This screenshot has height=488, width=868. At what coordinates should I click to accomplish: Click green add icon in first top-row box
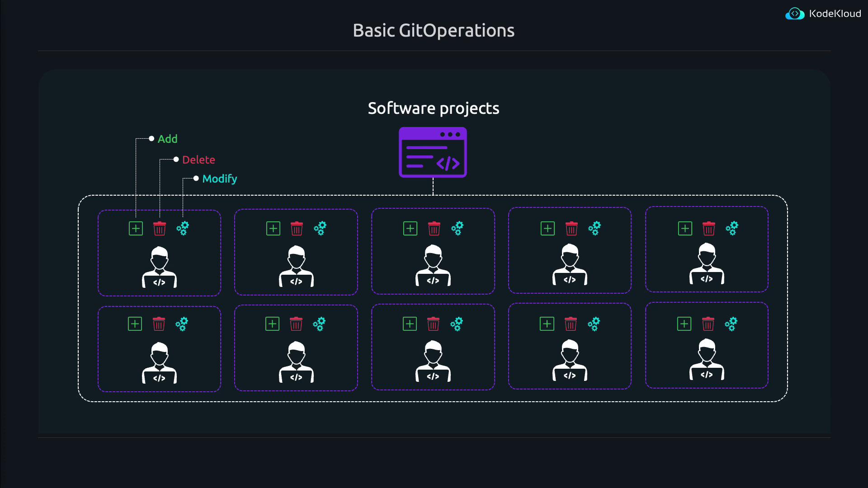pyautogui.click(x=136, y=229)
